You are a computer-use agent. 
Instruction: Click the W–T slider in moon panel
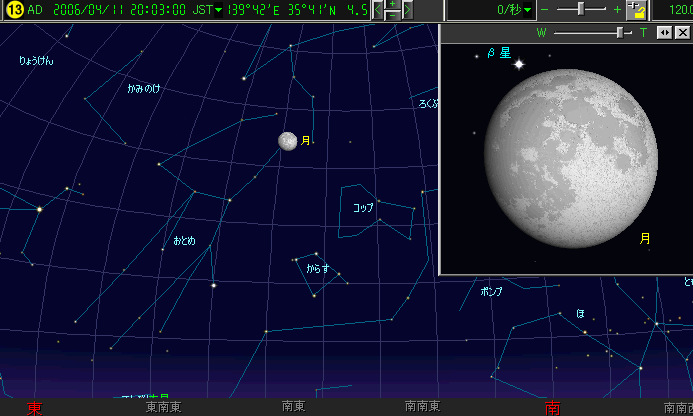(x=622, y=32)
